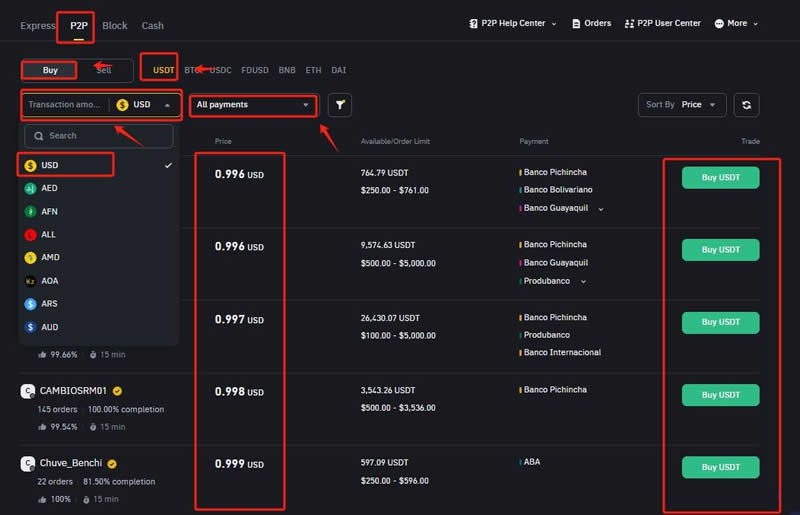Click the Available/Order Limit column header
This screenshot has height=515, width=800.
[395, 141]
